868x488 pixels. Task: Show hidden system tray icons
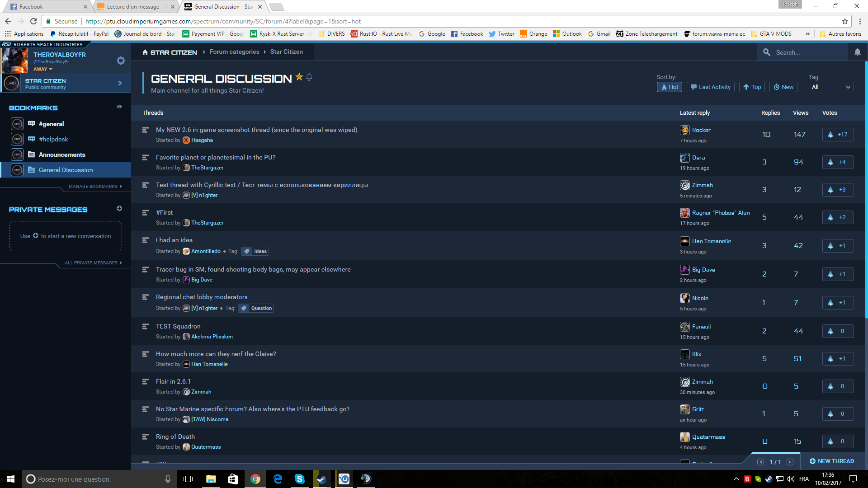(x=736, y=479)
